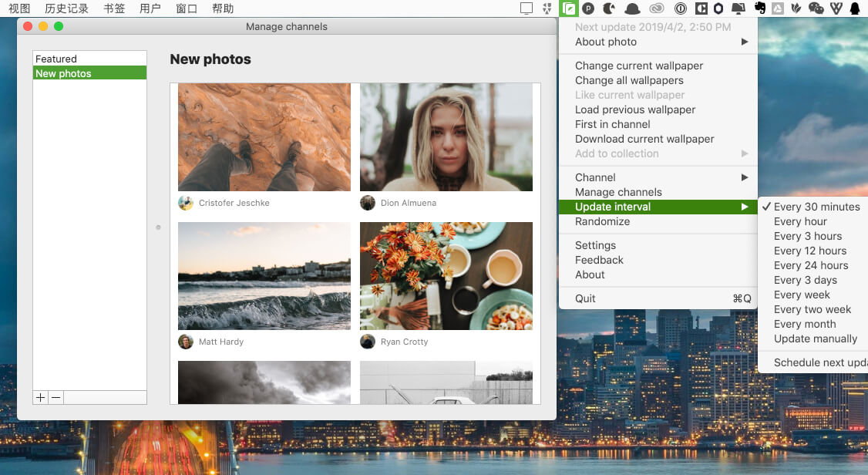The height and width of the screenshot is (475, 868).
Task: Open the 帮助 menu
Action: pos(223,8)
